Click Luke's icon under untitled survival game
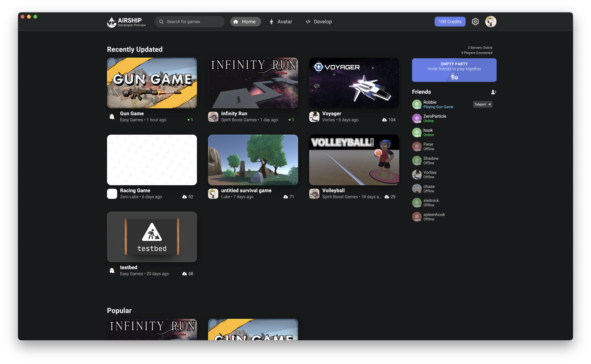Viewport: 591px width, 364px height. point(213,194)
